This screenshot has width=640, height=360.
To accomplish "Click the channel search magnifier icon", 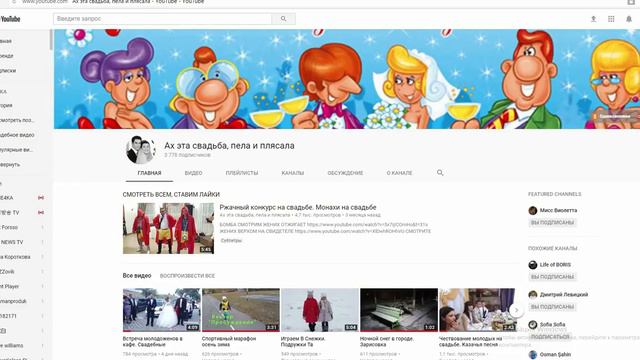I will click(x=440, y=173).
